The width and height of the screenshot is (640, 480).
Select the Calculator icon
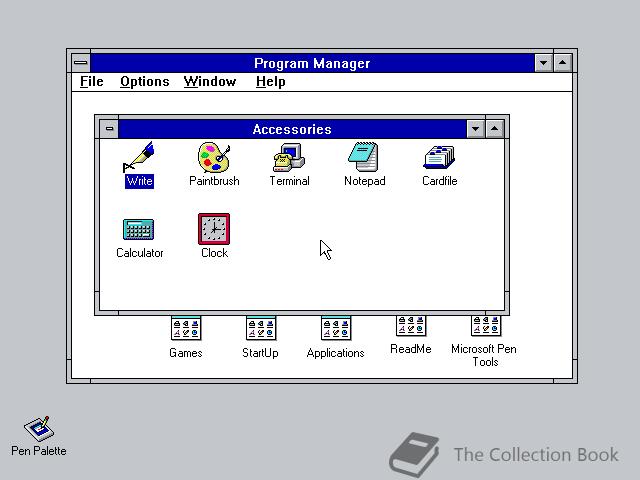(x=139, y=229)
